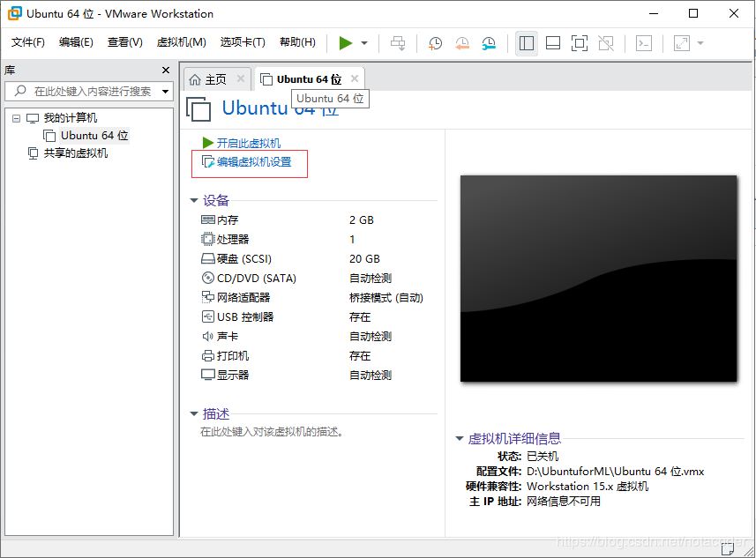Enter full screen mode icon
Image resolution: width=756 pixels, height=558 pixels.
click(x=579, y=42)
